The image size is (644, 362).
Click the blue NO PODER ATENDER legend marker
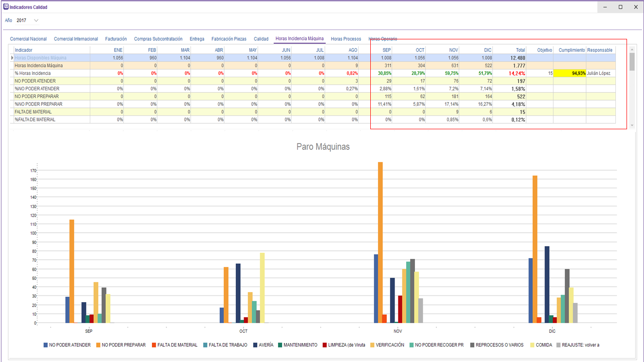(46, 345)
